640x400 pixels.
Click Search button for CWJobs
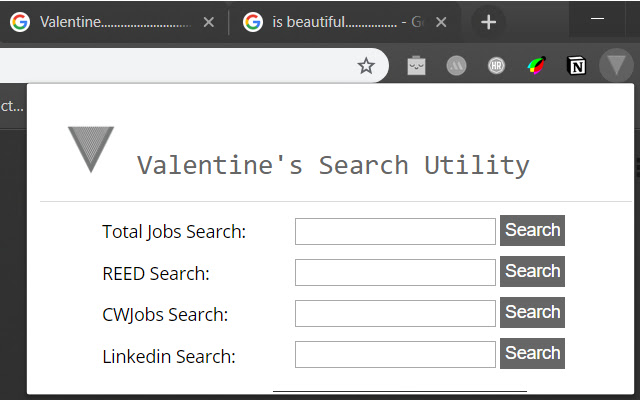(x=532, y=313)
